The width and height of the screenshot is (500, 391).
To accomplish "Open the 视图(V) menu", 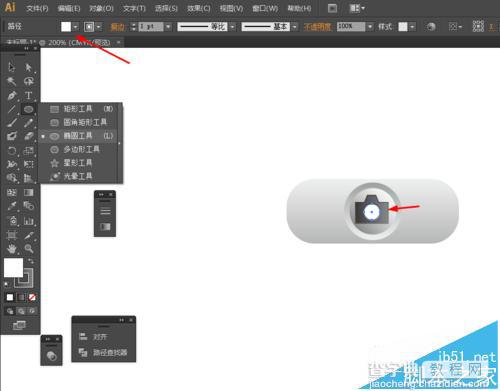I will 231,8.
